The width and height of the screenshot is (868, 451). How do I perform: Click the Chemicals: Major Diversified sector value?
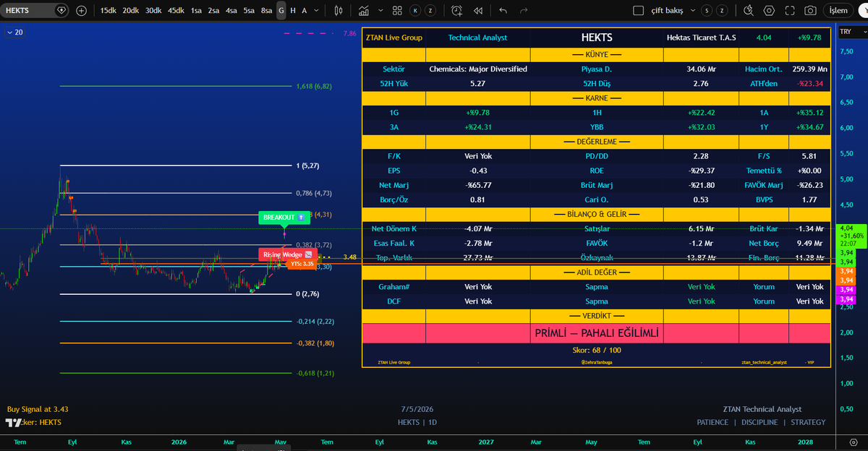[x=478, y=69]
